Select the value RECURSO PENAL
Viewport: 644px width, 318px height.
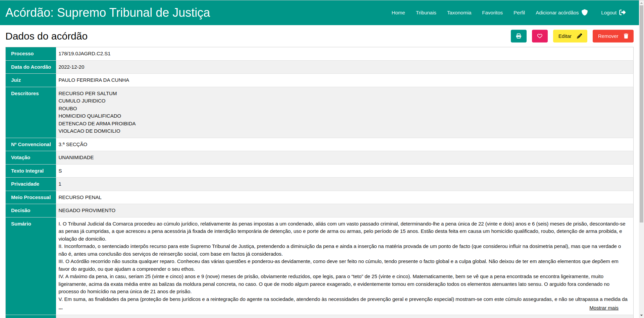tap(80, 197)
